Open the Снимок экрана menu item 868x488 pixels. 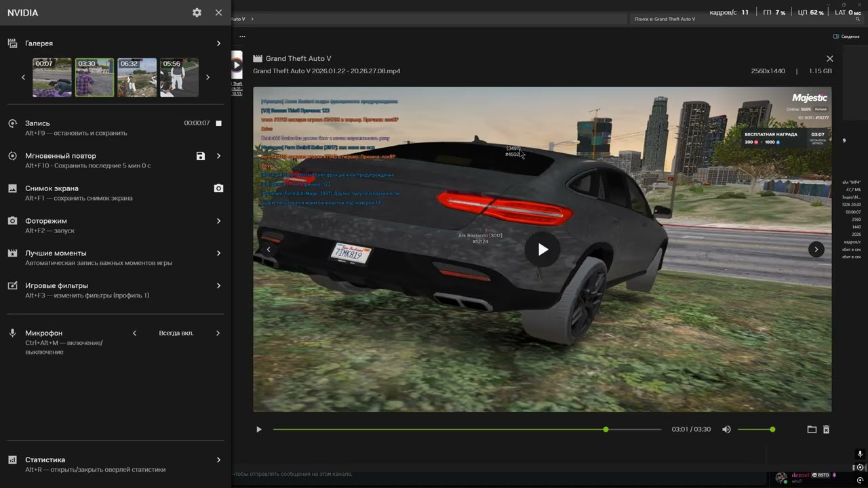pos(115,193)
